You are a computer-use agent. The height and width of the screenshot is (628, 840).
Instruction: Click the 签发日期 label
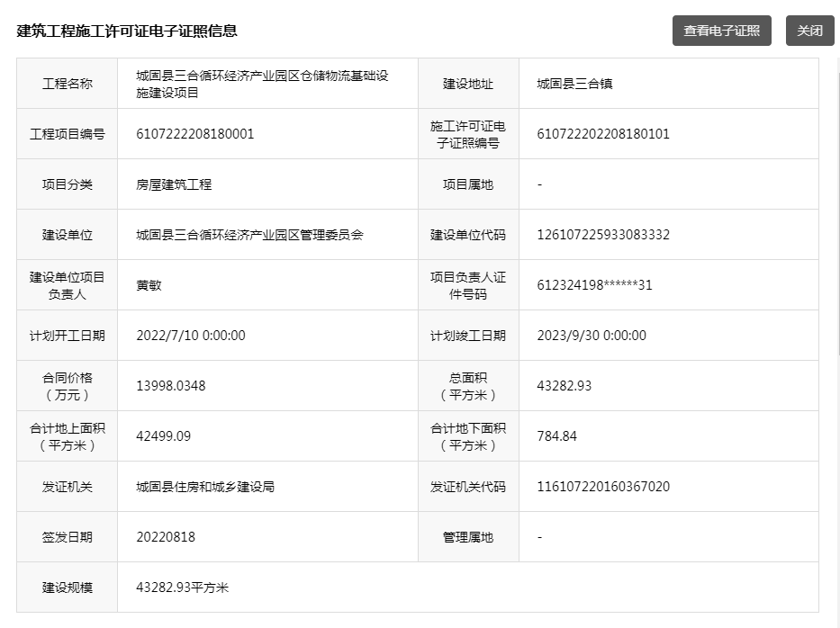67,537
